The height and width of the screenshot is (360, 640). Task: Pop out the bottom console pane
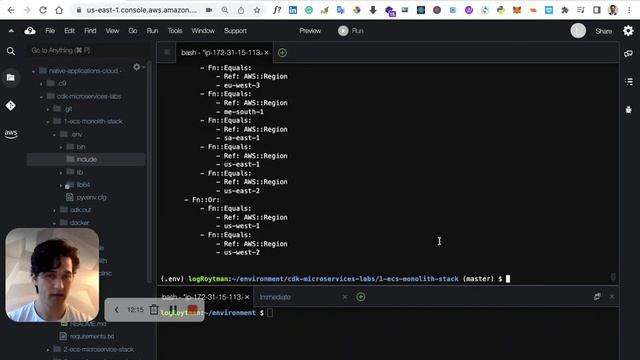pos(597,296)
